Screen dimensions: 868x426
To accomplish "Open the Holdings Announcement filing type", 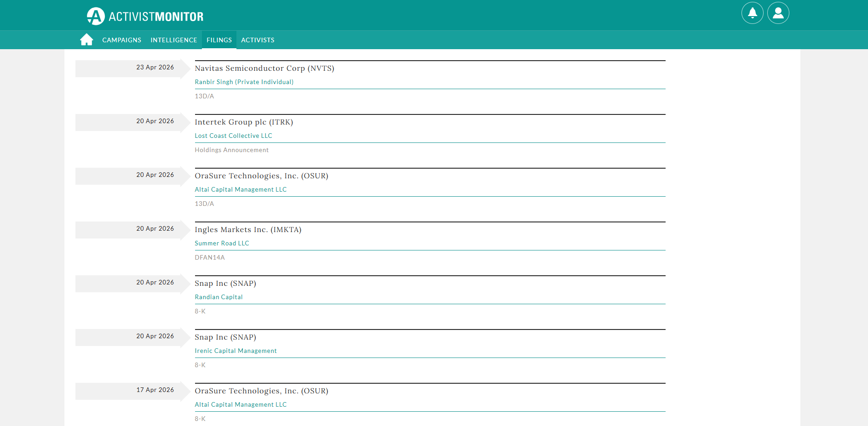I will 232,150.
